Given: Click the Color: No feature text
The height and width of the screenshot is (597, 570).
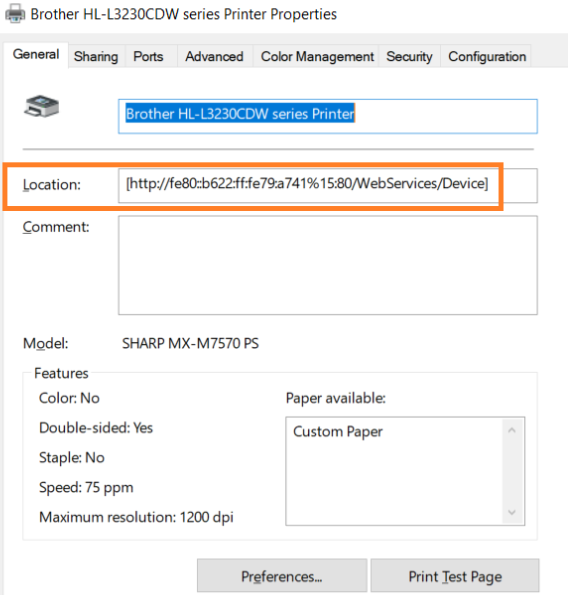Looking at the screenshot, I should (x=69, y=398).
